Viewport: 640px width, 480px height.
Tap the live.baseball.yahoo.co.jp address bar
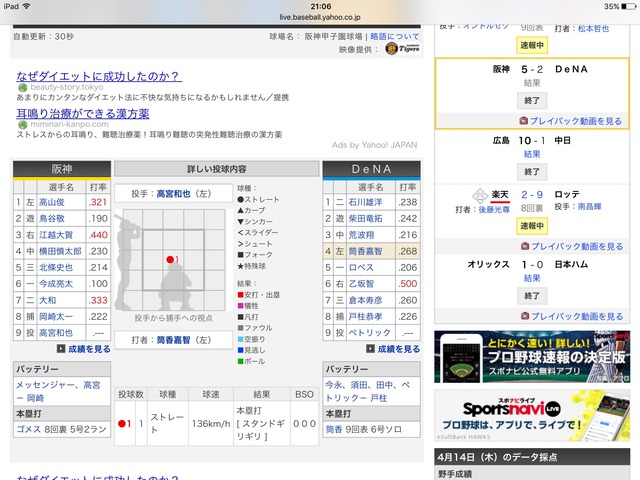[x=320, y=17]
